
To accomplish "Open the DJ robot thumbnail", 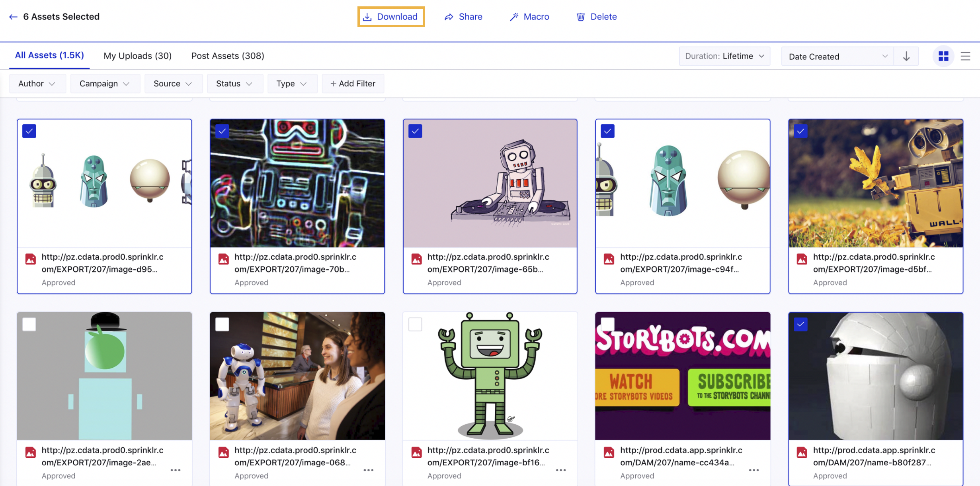I will pos(490,183).
